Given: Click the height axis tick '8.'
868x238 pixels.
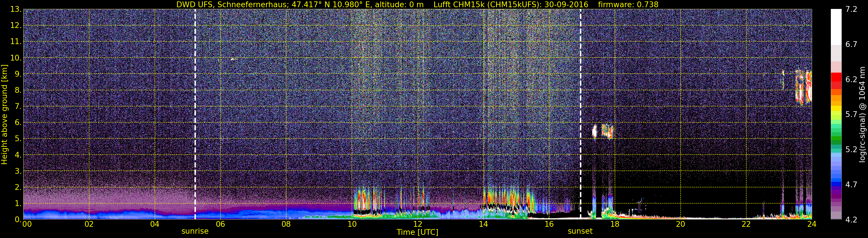Looking at the screenshot, I should click(x=18, y=90).
